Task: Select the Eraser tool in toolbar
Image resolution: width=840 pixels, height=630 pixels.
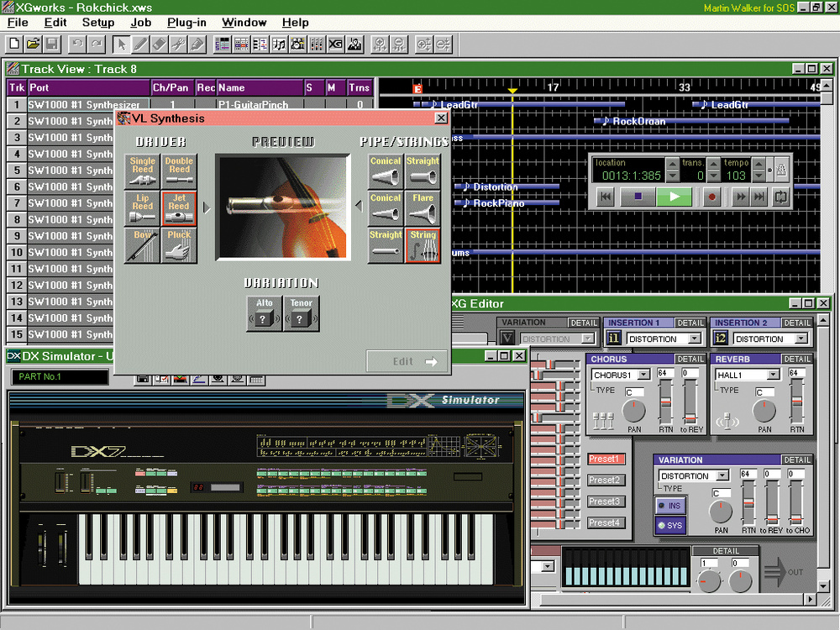Action: click(159, 44)
